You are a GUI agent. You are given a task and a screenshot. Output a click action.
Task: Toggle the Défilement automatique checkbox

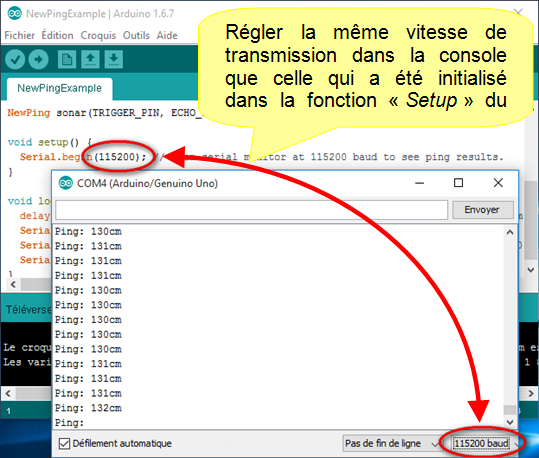[x=64, y=444]
